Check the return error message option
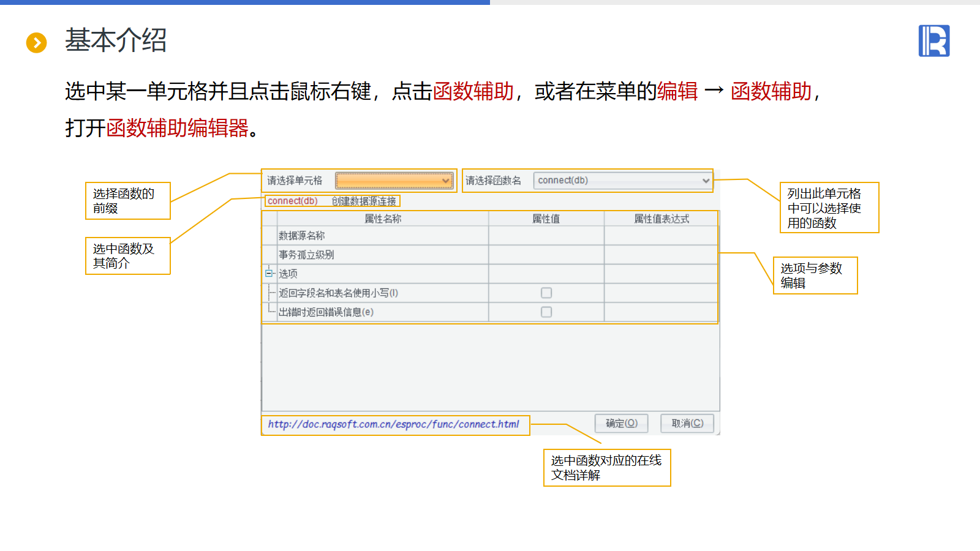The width and height of the screenshot is (980, 551). (x=546, y=312)
